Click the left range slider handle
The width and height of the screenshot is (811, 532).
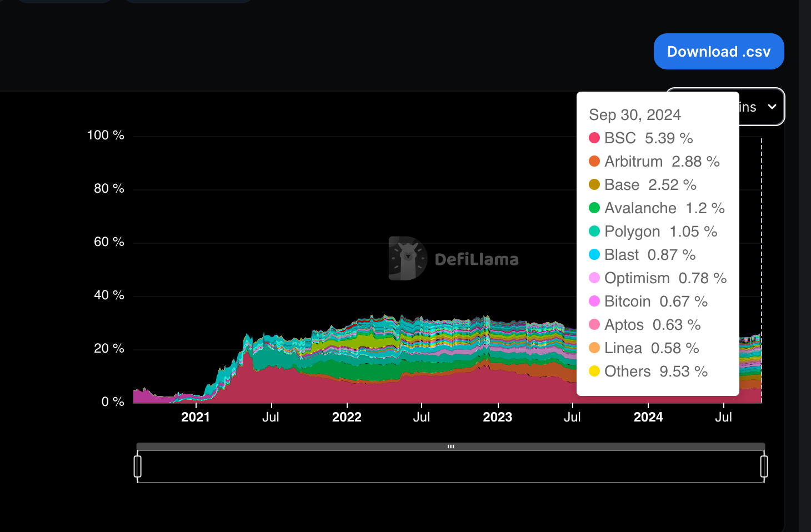[x=138, y=466]
